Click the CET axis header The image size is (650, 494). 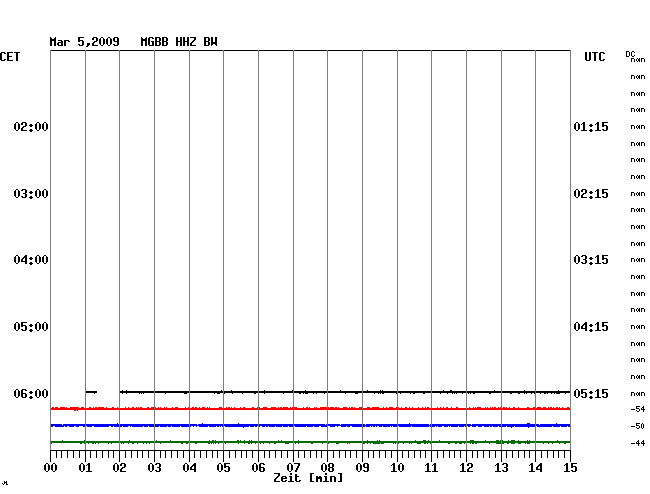[x=10, y=57]
